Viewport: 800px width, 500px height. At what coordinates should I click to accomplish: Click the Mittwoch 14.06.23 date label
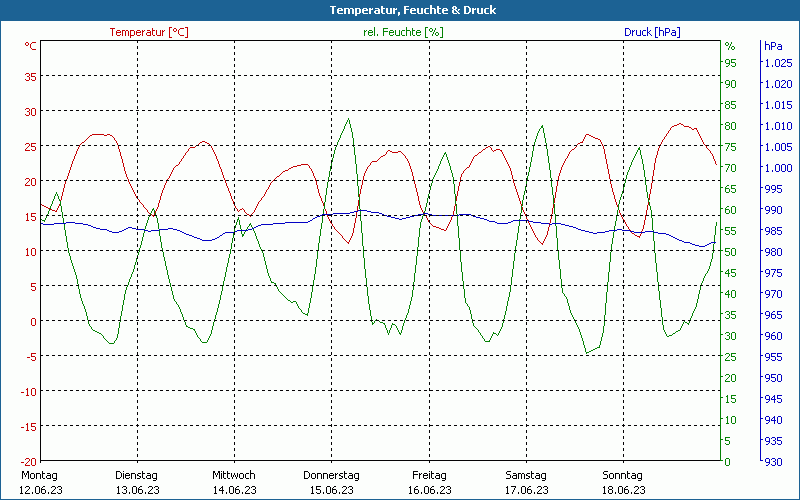pos(234,482)
